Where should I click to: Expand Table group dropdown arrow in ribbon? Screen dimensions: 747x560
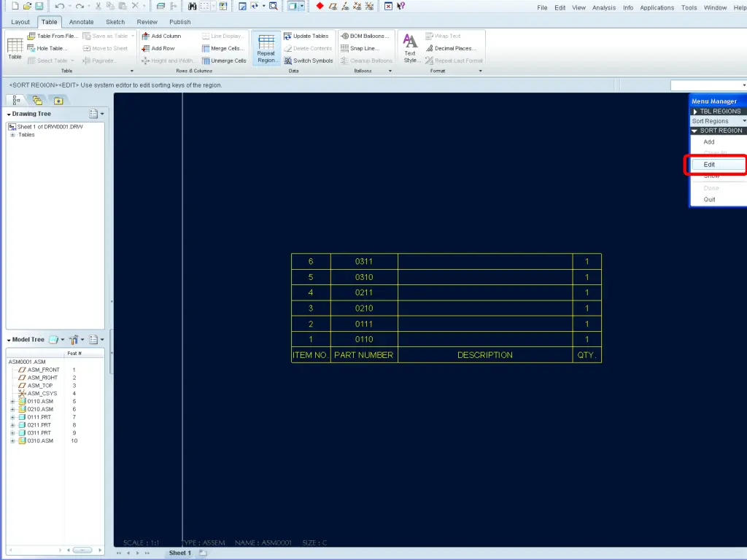(132, 71)
